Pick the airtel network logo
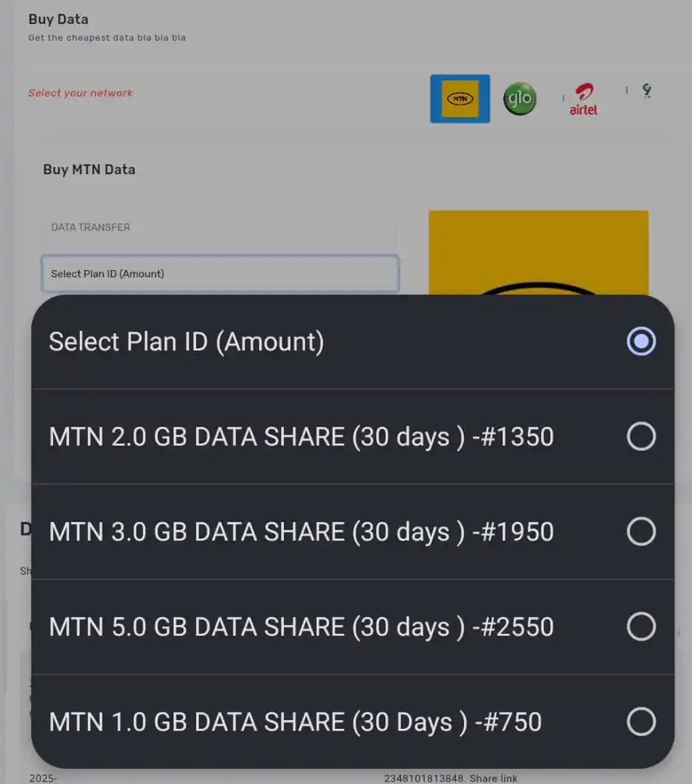692x784 pixels. tap(583, 99)
